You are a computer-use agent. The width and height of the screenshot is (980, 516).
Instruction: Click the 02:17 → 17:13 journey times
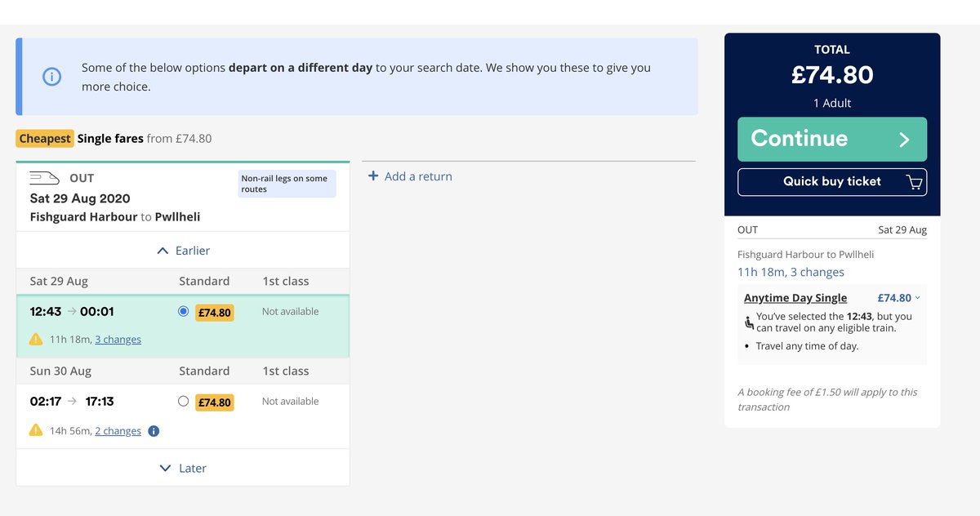[x=72, y=401]
